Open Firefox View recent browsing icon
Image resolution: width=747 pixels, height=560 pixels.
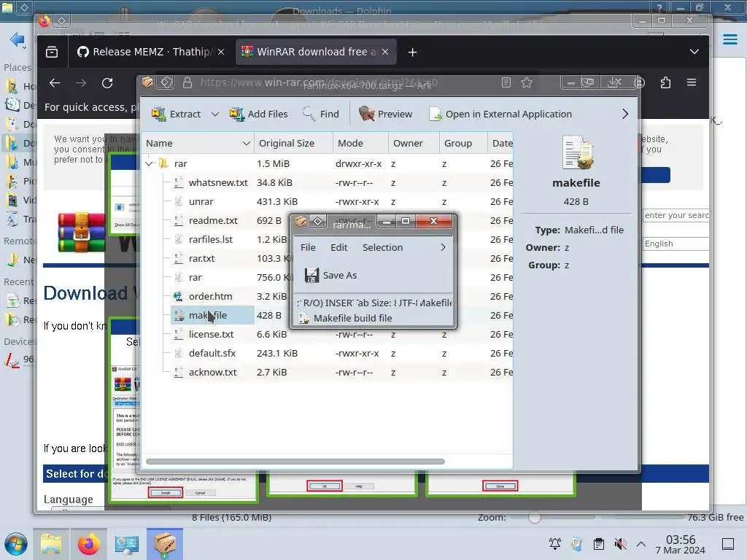52,52
